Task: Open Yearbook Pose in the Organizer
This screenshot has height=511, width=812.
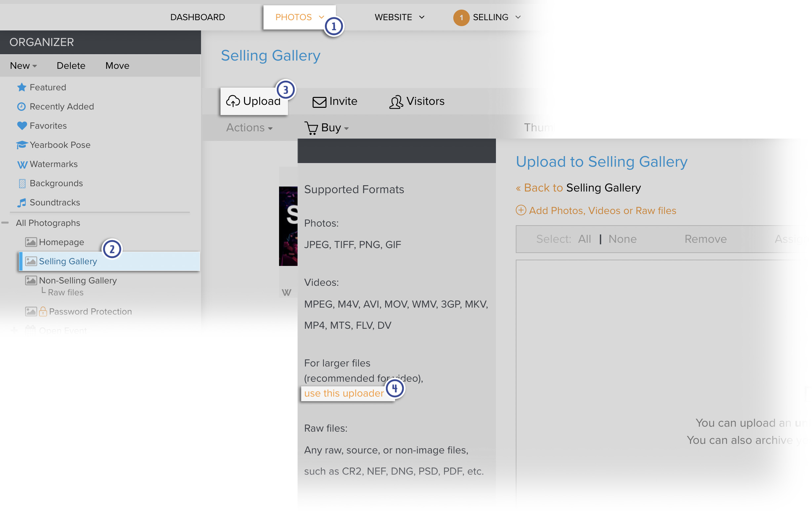Action: (60, 145)
